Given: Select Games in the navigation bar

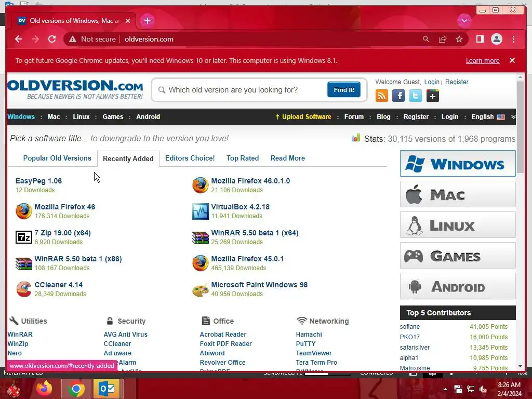Looking at the screenshot, I should pos(113,117).
